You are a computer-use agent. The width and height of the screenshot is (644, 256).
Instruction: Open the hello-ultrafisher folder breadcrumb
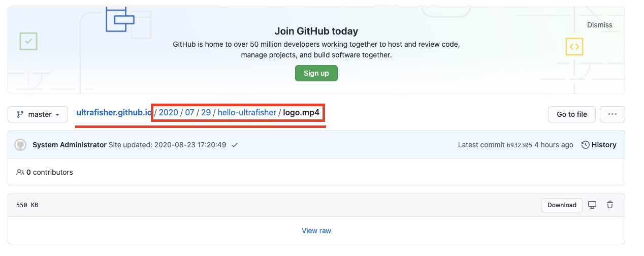tap(247, 112)
